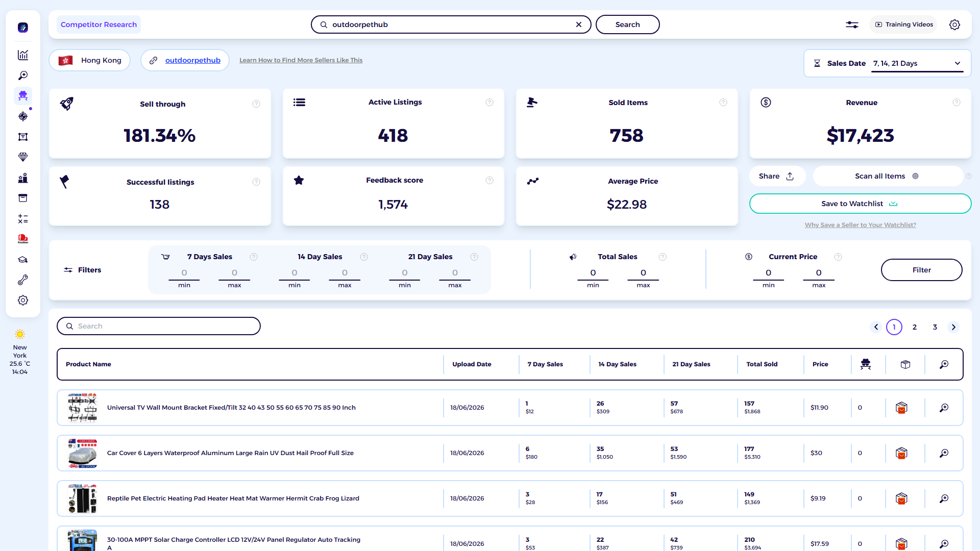Click the Hong Kong location chip
980x551 pixels.
click(90, 60)
